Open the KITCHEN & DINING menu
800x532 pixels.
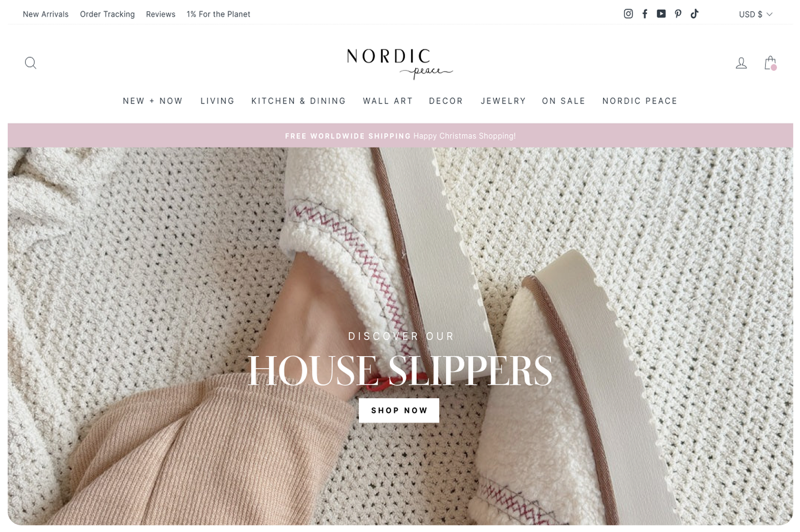coord(298,101)
